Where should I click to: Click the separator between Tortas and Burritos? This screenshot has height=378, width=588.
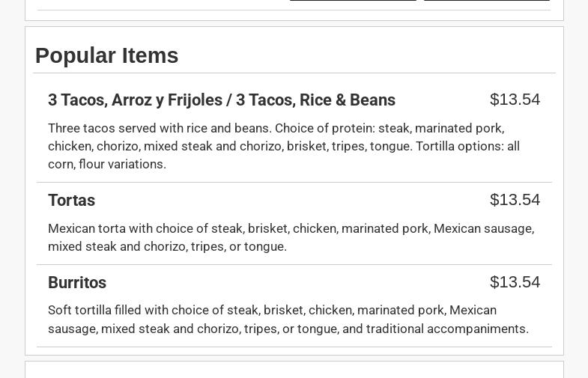pos(294,264)
